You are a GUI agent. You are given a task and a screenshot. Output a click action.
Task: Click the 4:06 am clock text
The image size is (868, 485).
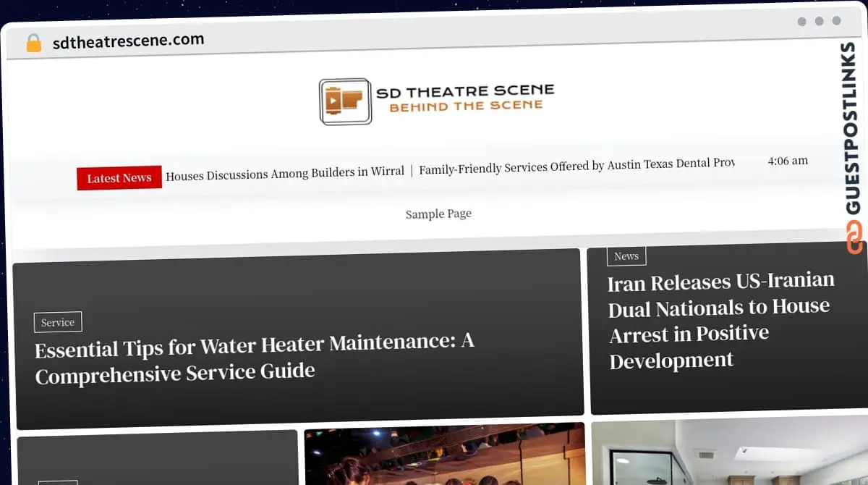(788, 161)
